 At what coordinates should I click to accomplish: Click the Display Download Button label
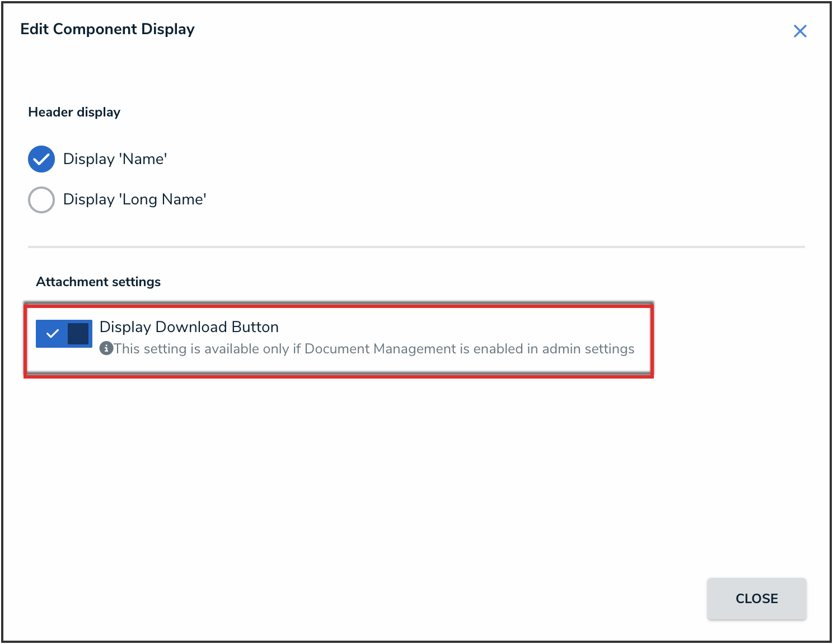189,327
